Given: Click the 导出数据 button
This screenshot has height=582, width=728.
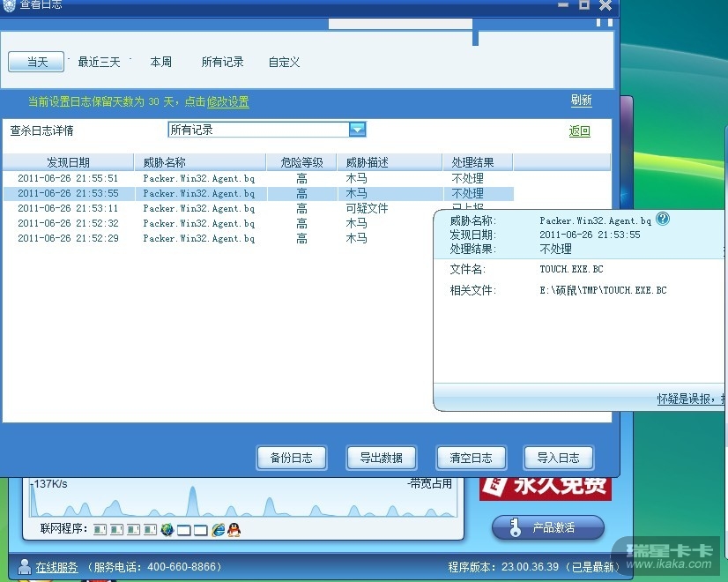Looking at the screenshot, I should coord(381,458).
